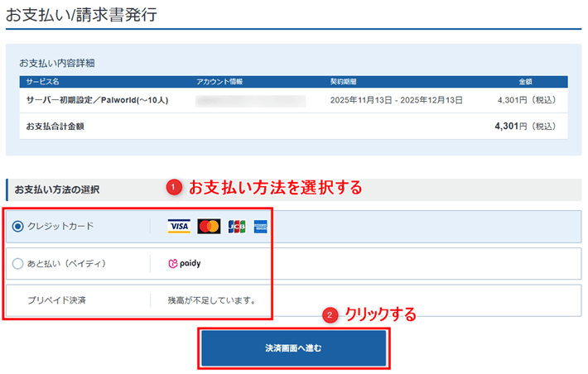Click the 金額 column header
The height and width of the screenshot is (374, 588).
click(x=525, y=81)
